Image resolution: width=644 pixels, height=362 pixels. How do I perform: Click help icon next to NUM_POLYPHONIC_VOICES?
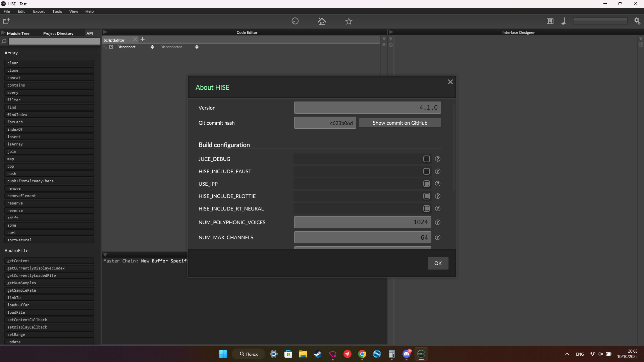coord(437,222)
